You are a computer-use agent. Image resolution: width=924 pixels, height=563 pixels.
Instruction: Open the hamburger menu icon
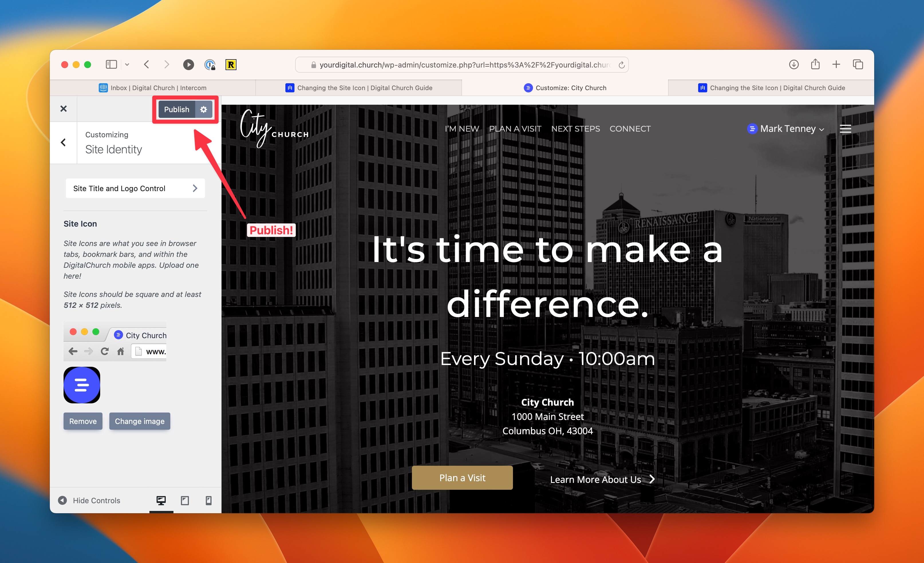coord(845,129)
